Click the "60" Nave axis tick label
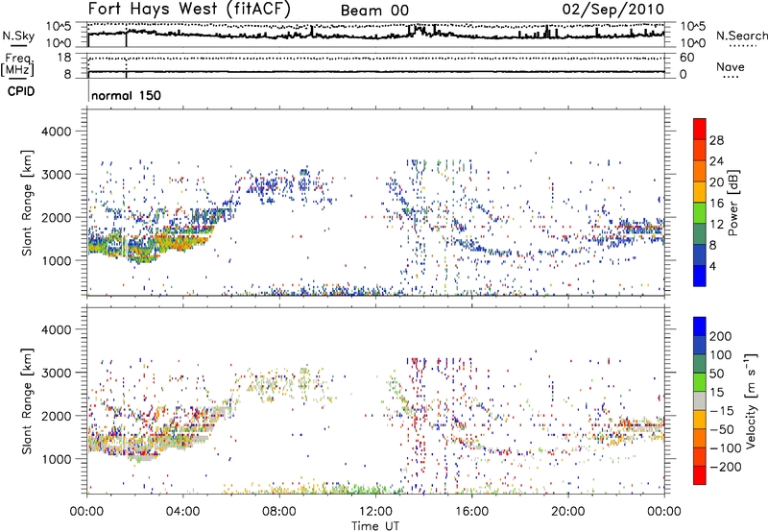Screen dimensions: 768x532 tap(686, 58)
